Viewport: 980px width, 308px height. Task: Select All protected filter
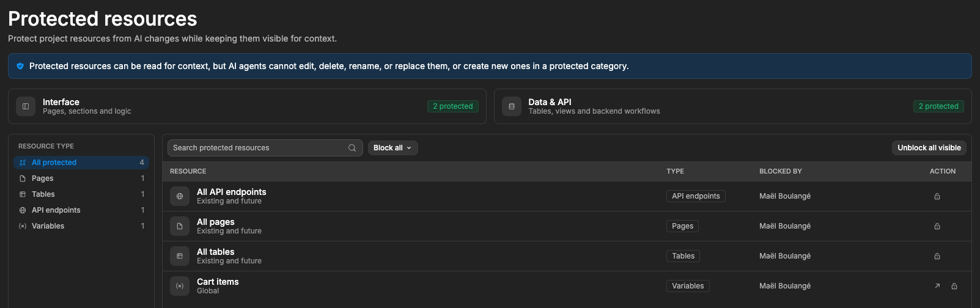tap(81, 163)
